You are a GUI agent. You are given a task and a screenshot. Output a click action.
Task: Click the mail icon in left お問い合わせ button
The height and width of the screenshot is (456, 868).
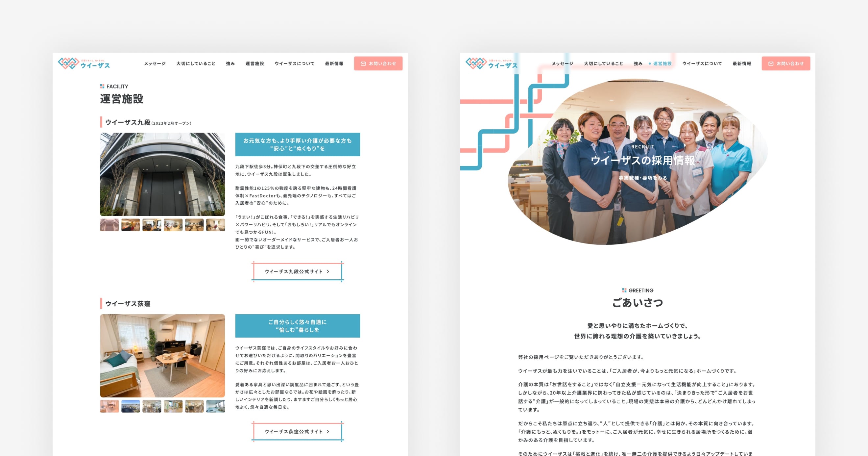[x=363, y=64]
